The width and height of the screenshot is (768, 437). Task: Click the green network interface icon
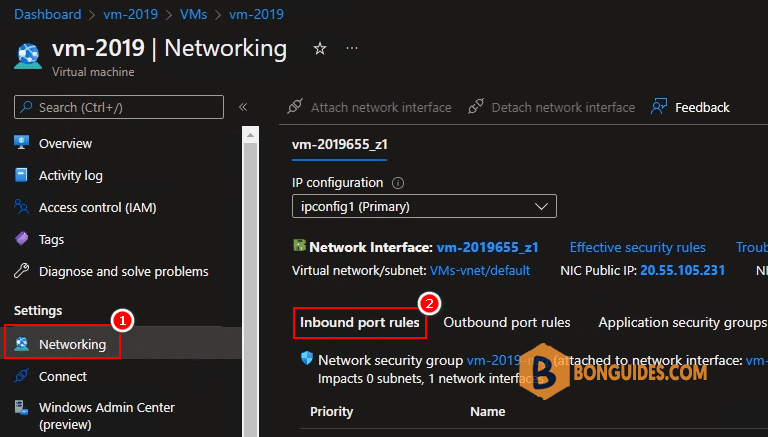(x=299, y=245)
